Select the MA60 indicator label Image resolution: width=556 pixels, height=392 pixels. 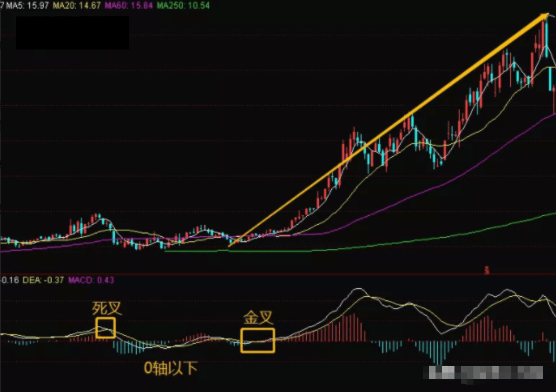129,6
